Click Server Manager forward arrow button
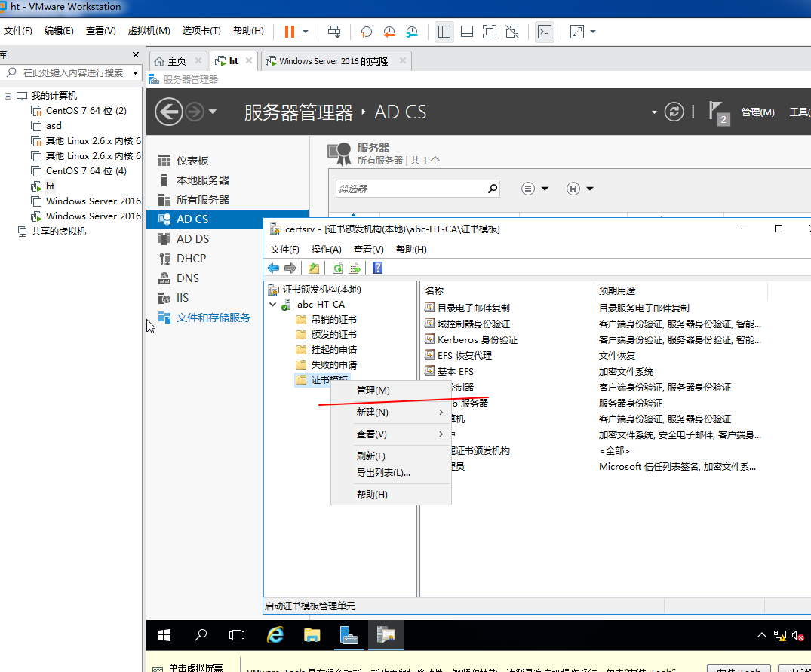 tap(195, 112)
